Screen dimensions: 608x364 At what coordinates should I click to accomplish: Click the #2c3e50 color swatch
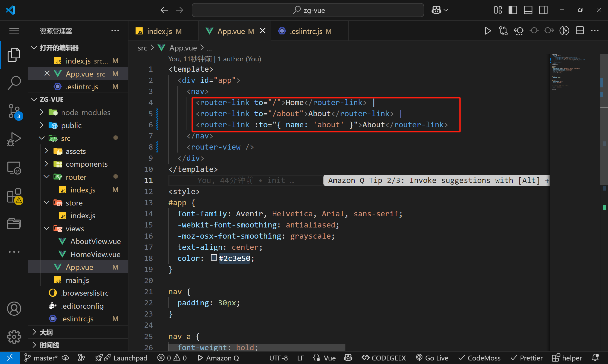click(x=214, y=257)
